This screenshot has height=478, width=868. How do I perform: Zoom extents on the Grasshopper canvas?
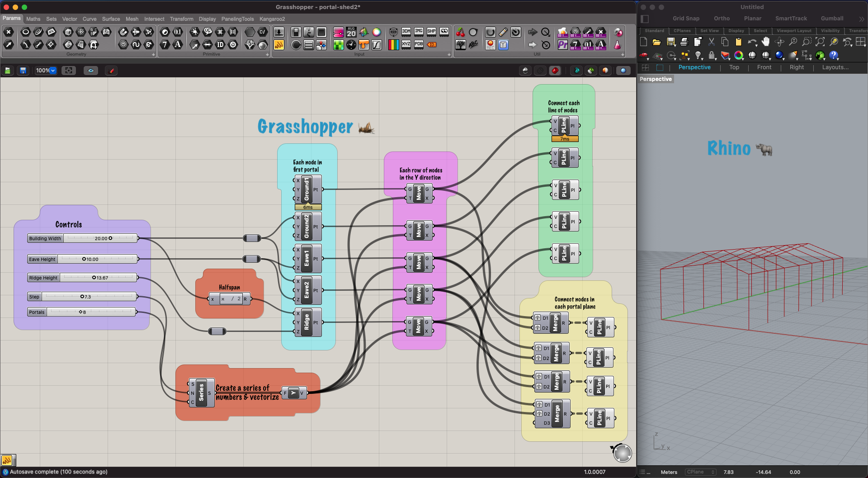tap(69, 71)
